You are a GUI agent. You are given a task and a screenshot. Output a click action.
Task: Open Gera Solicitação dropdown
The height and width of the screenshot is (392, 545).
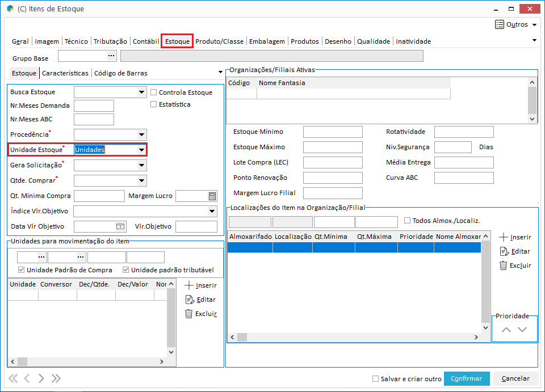point(141,165)
